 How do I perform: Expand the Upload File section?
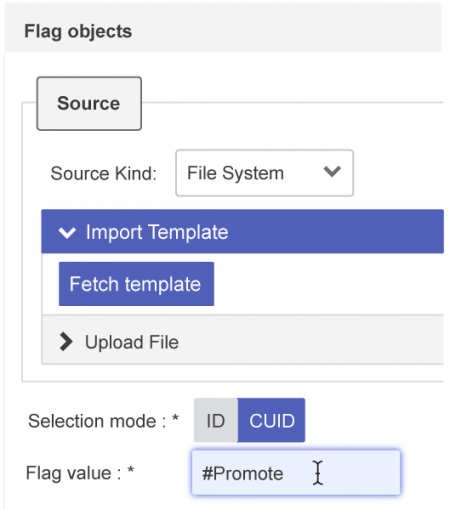(x=242, y=341)
